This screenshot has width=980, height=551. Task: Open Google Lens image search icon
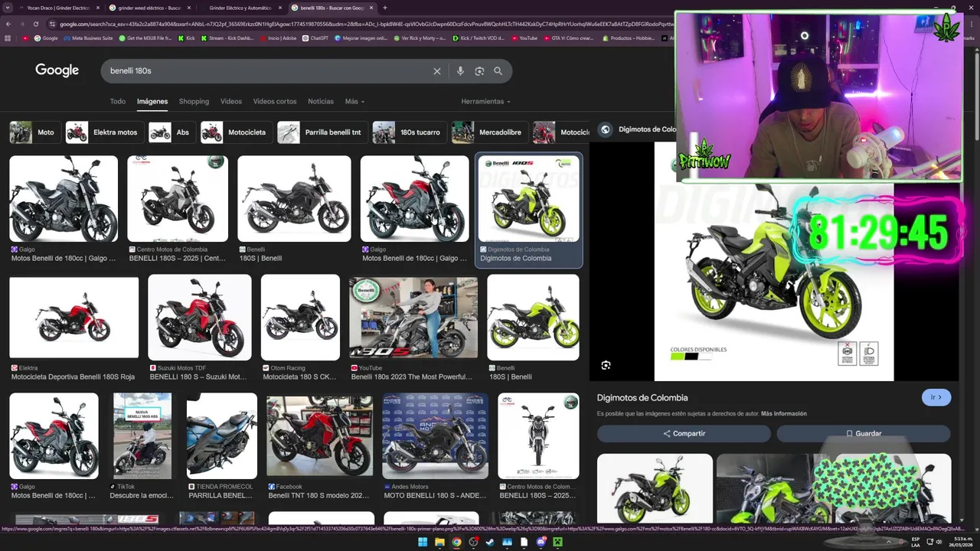tap(479, 71)
